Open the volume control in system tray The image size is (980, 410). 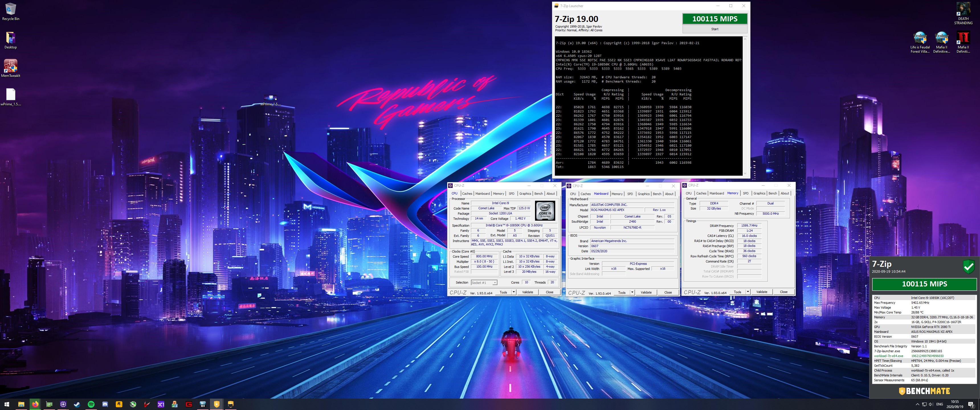931,404
